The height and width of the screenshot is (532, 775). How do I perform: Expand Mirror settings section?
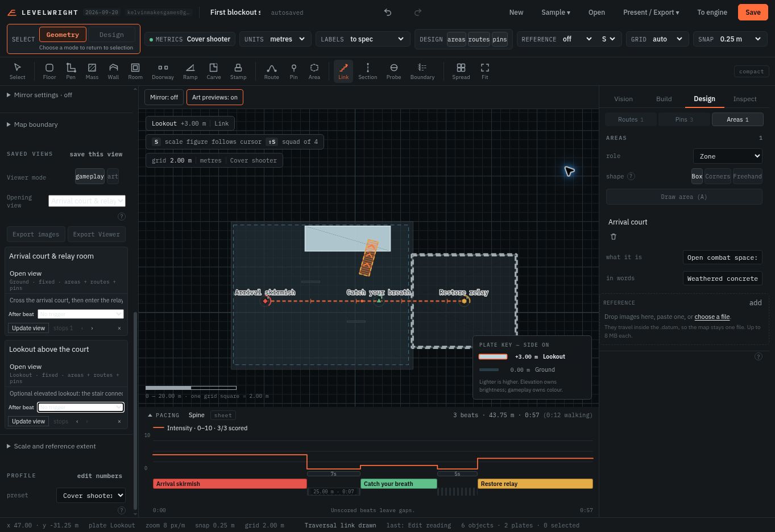(x=40, y=95)
